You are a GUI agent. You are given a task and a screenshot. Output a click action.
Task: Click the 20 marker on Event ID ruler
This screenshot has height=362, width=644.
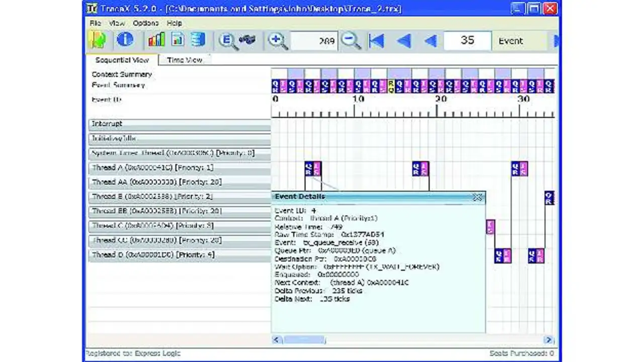(441, 99)
